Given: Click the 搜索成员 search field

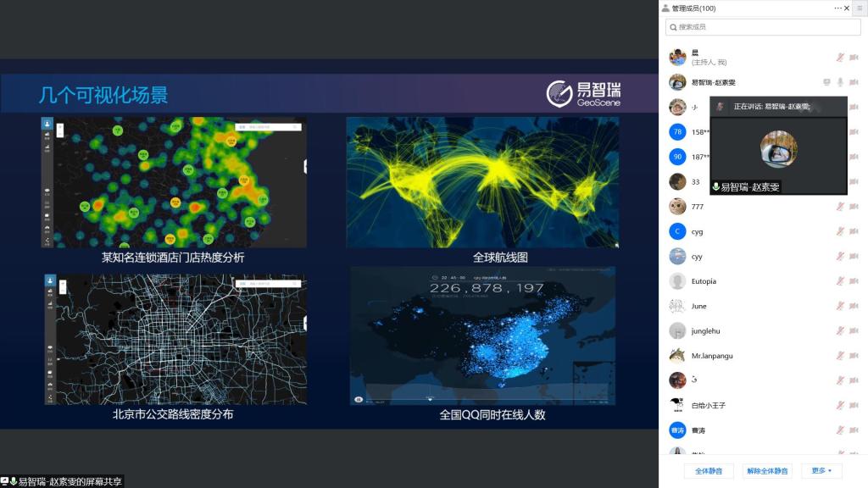Looking at the screenshot, I should pos(763,27).
